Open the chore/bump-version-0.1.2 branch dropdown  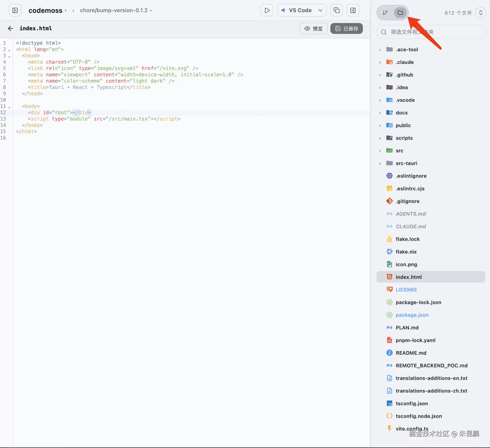[x=116, y=11]
